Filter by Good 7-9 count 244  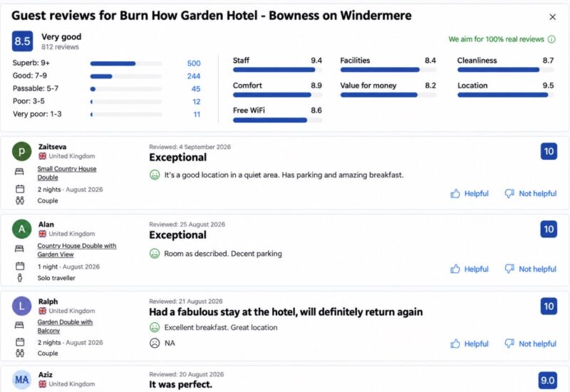pos(194,76)
